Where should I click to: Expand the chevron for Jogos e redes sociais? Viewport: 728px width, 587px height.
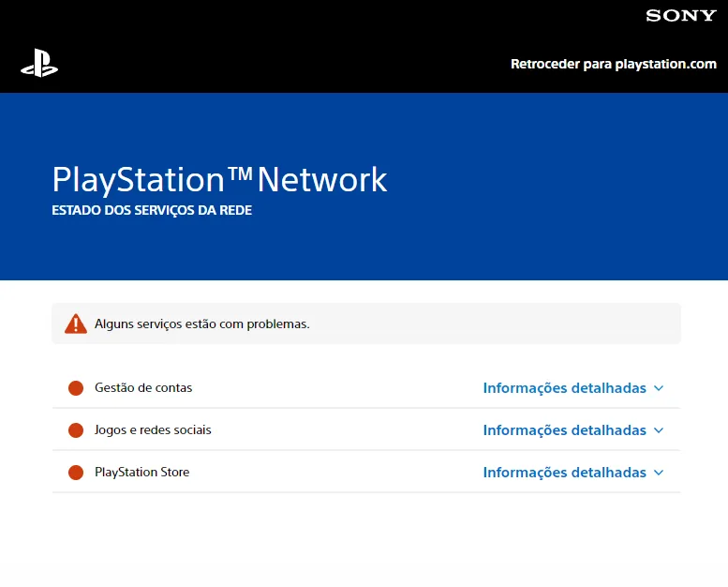click(x=659, y=430)
